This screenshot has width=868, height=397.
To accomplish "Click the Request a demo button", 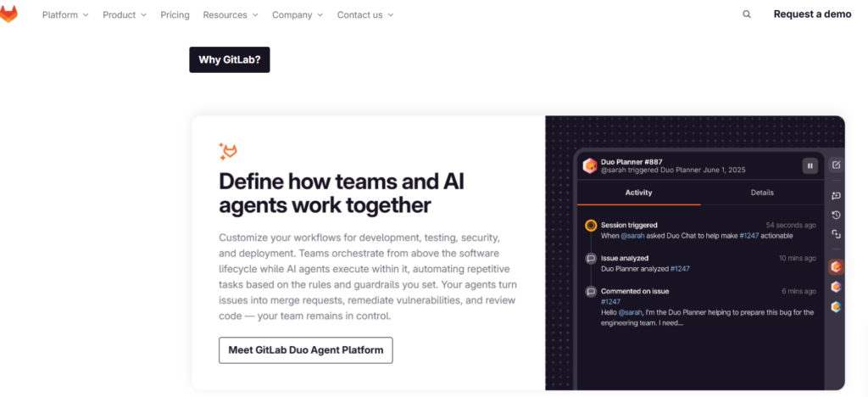I will (812, 14).
